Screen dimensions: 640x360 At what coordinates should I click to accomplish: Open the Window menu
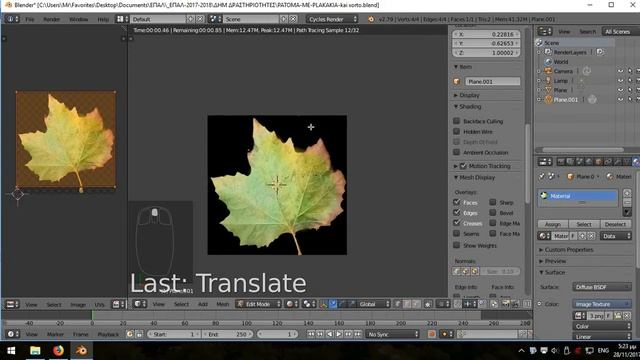tap(78, 19)
